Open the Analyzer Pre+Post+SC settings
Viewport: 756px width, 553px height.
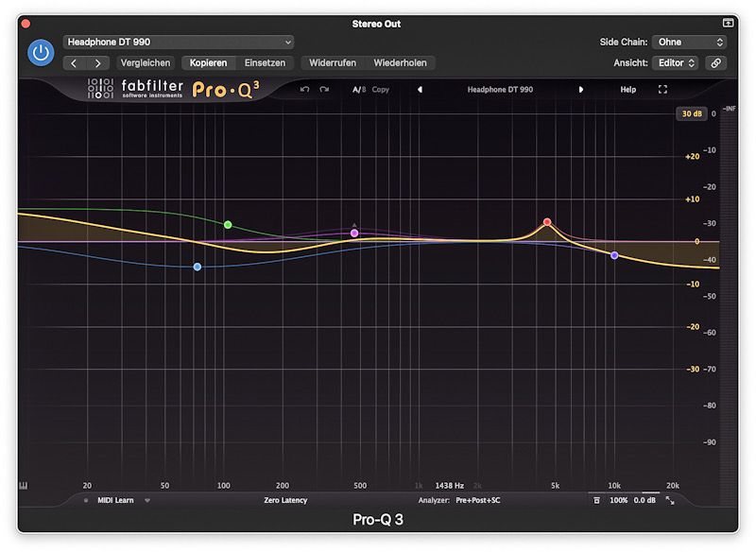click(x=459, y=500)
